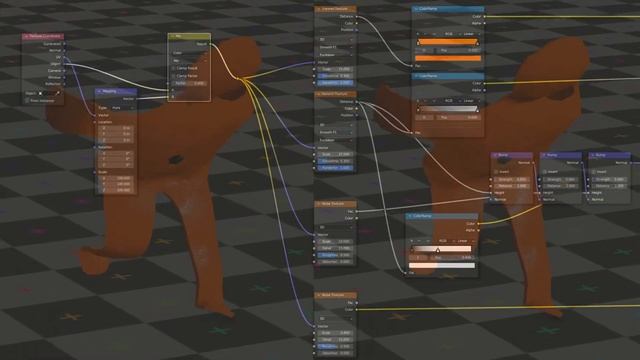Viewport: 640px width, 360px height.
Task: Open the Color data type dropdown on Mix node
Action: tap(188, 53)
